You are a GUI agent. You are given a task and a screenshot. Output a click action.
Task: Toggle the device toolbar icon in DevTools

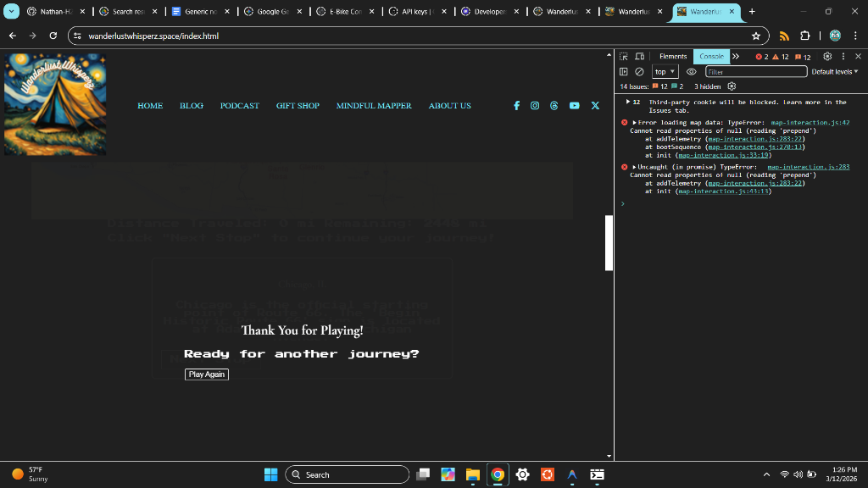click(640, 57)
